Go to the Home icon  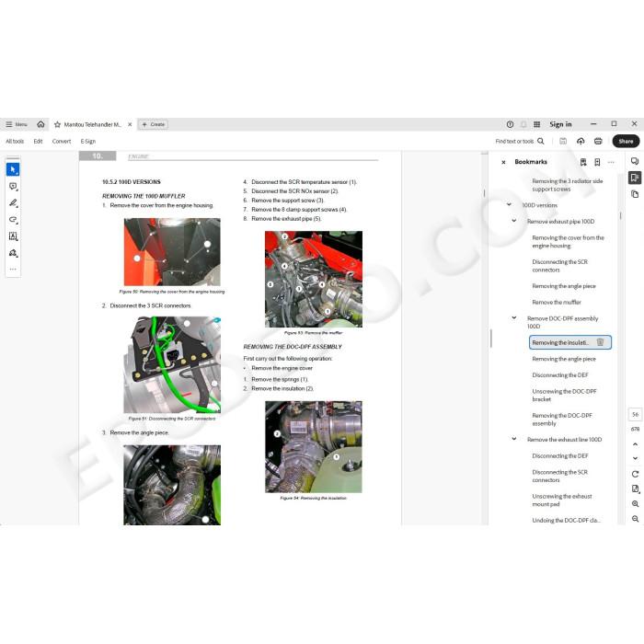pyautogui.click(x=40, y=124)
